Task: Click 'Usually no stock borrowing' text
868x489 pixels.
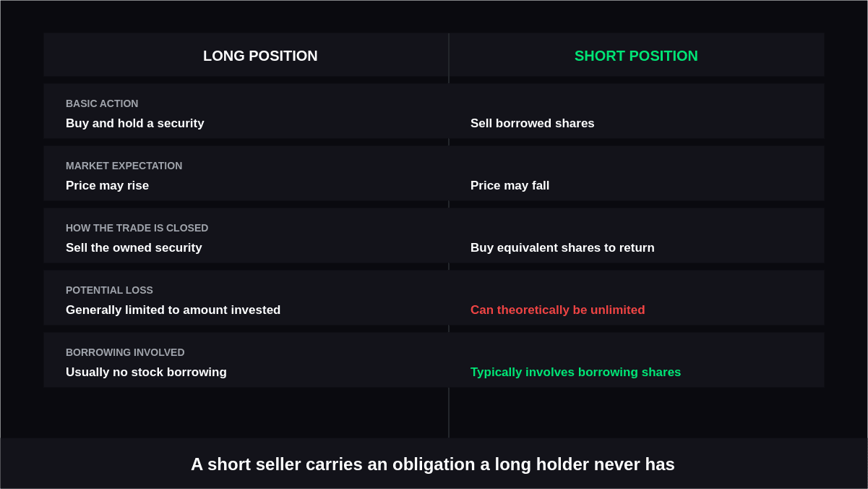Action: pos(146,373)
